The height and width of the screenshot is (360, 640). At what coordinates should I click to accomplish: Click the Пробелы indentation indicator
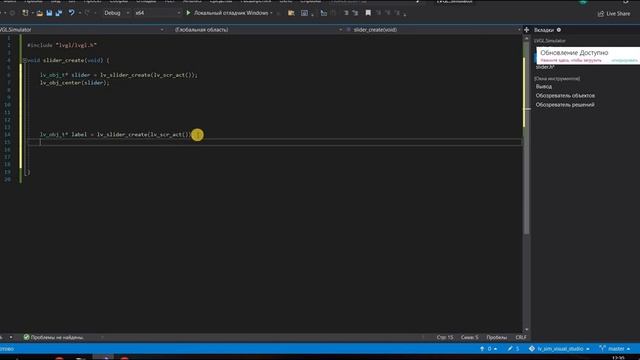pyautogui.click(x=497, y=337)
